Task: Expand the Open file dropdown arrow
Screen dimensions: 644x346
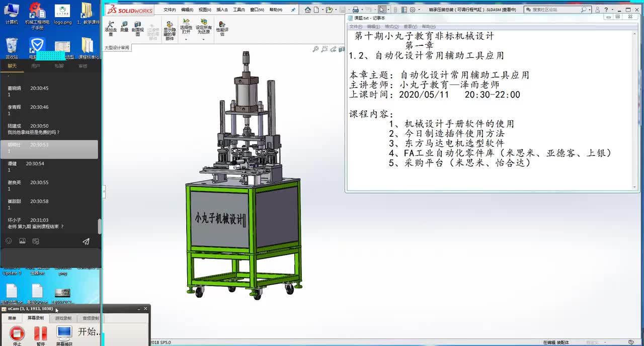Action: pyautogui.click(x=336, y=10)
